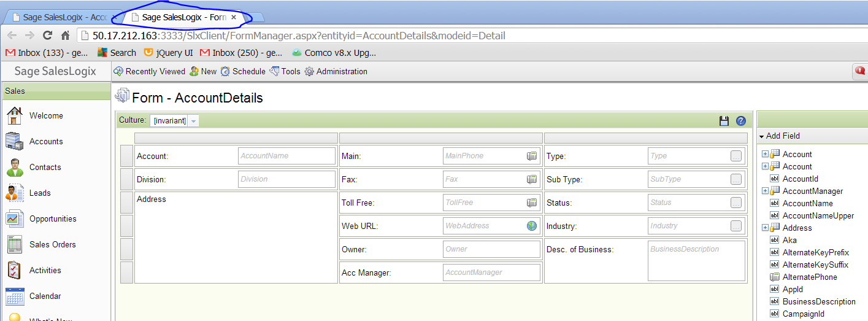The image size is (868, 321).
Task: Click the Contacts person icon in sidebar
Action: click(x=14, y=167)
